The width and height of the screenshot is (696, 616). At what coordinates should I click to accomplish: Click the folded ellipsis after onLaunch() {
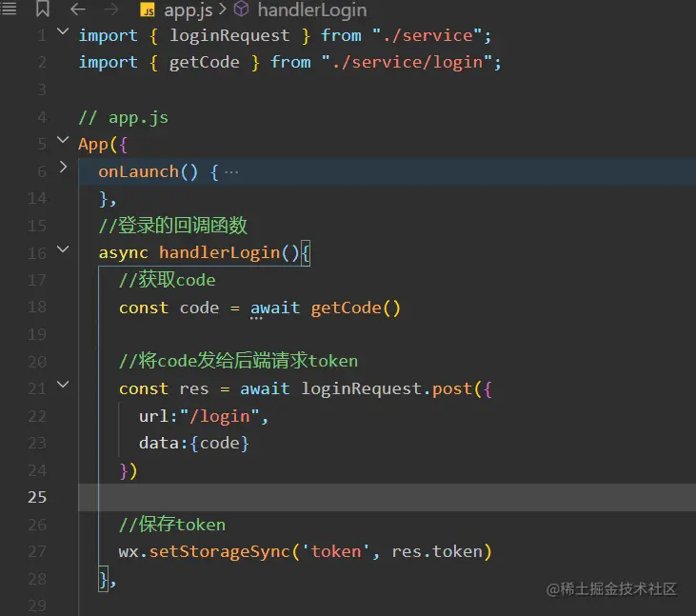[x=231, y=172]
